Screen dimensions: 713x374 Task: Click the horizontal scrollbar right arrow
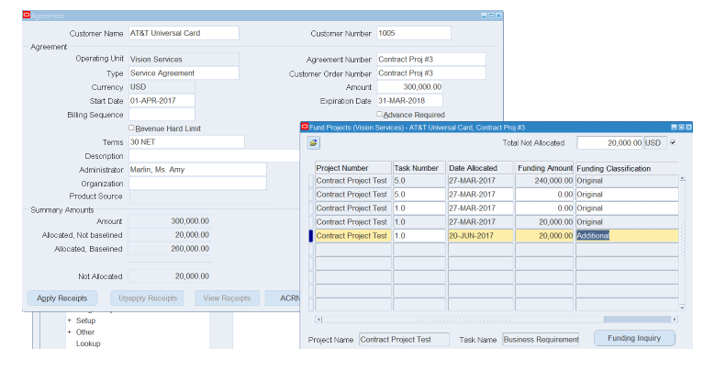click(x=675, y=319)
